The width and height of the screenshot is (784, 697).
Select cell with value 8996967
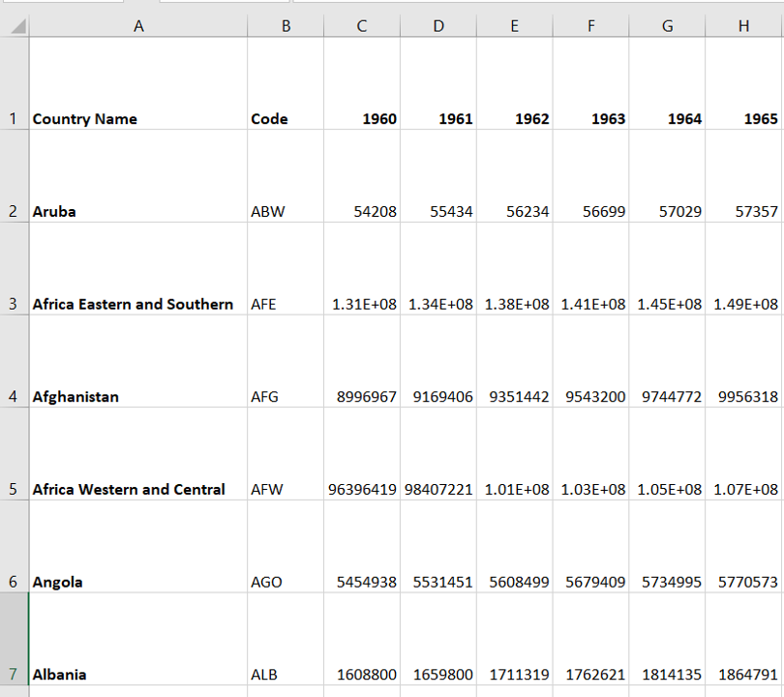362,361
